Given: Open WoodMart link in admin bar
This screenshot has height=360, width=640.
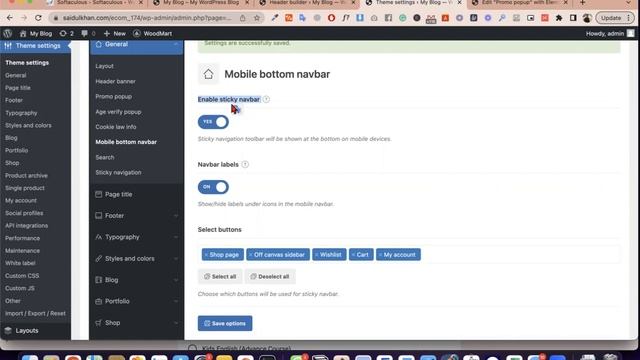Looking at the screenshot, I should click(153, 33).
